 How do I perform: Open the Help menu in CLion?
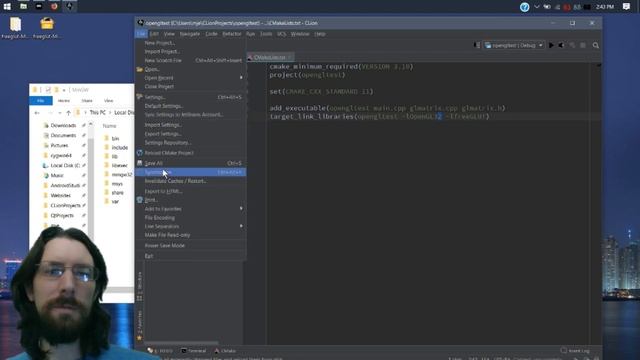tap(320, 34)
